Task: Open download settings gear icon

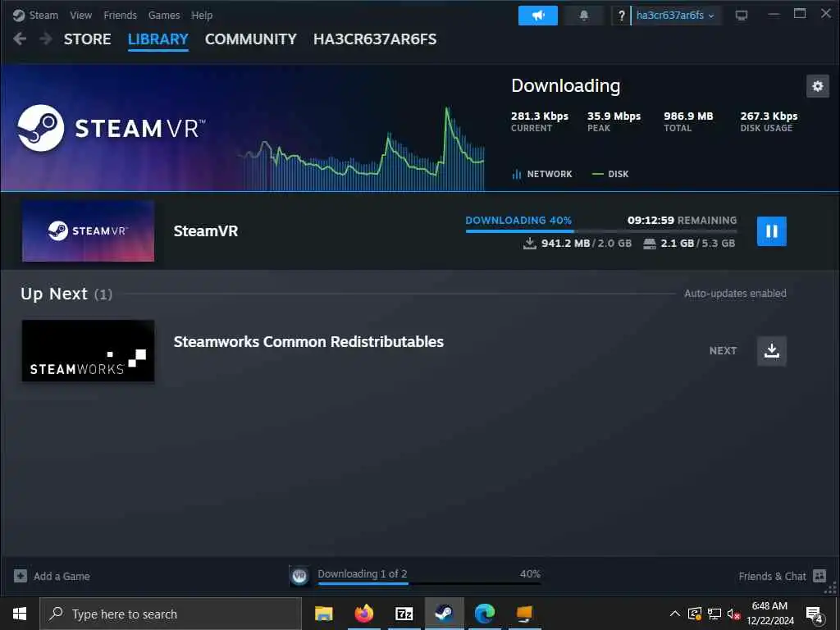Action: point(818,85)
